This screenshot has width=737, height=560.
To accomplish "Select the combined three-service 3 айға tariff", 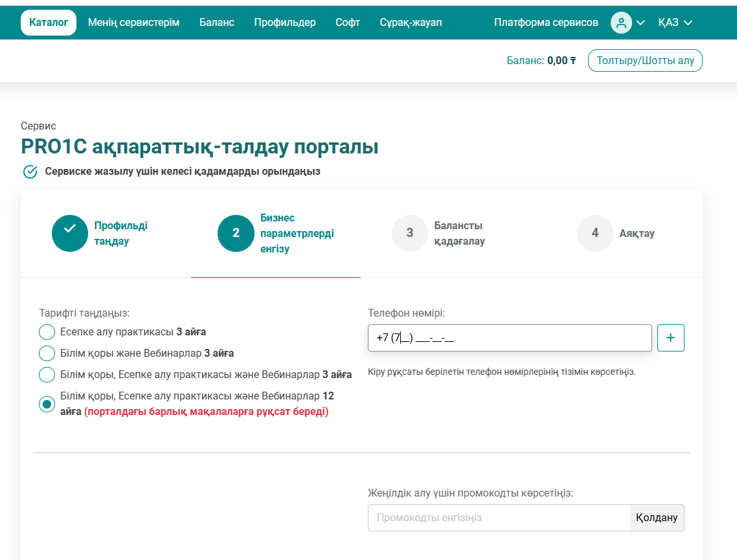I will [x=47, y=375].
